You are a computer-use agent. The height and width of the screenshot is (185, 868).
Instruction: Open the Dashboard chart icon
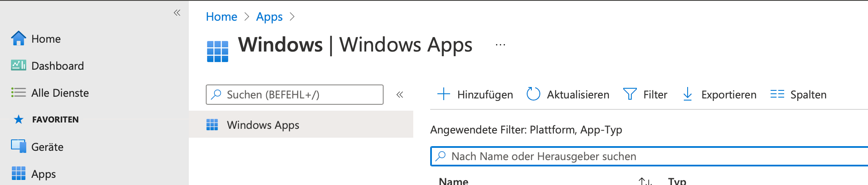pos(18,65)
